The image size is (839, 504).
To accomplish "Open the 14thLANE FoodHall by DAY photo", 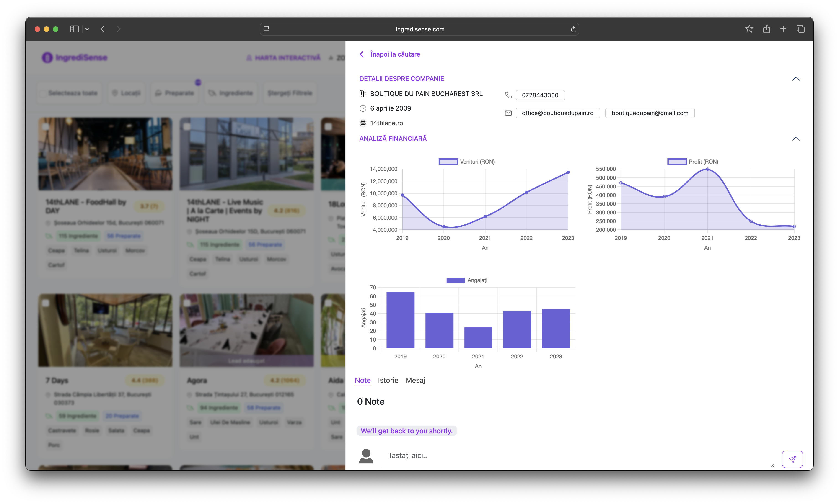I will (105, 154).
